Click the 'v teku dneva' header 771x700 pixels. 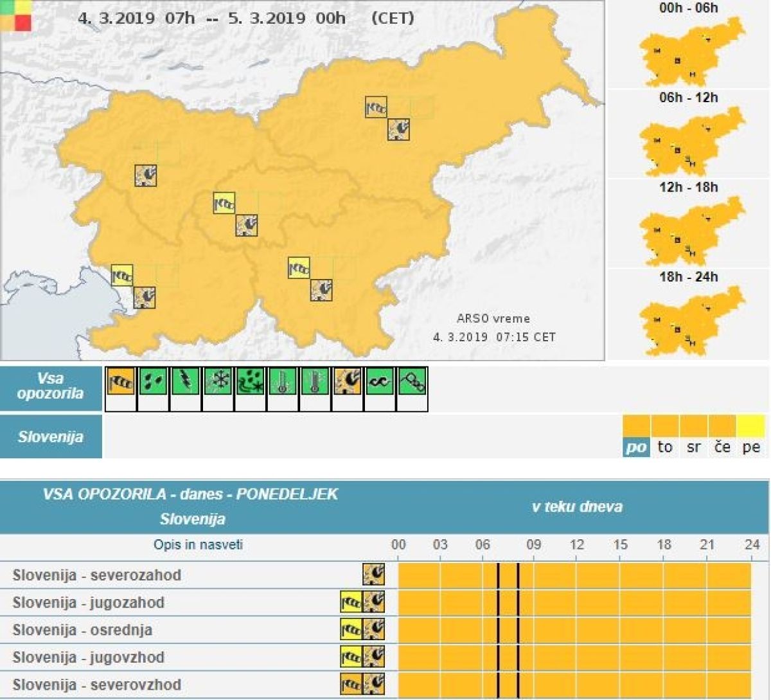click(x=577, y=507)
